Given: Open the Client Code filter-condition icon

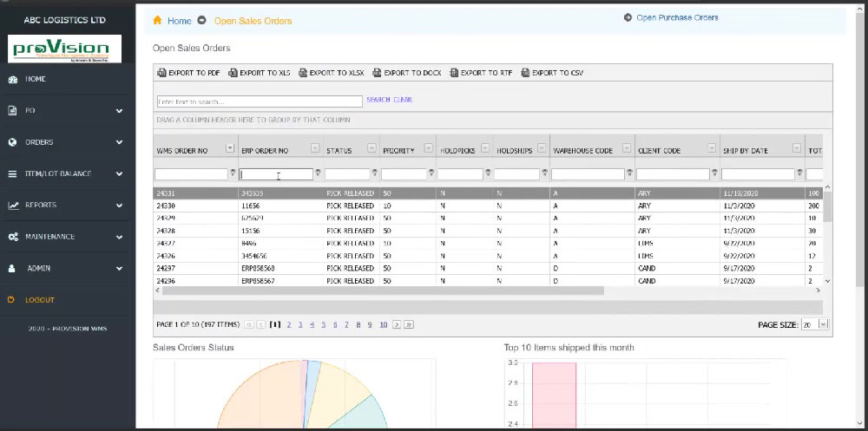Looking at the screenshot, I should pyautogui.click(x=715, y=173).
